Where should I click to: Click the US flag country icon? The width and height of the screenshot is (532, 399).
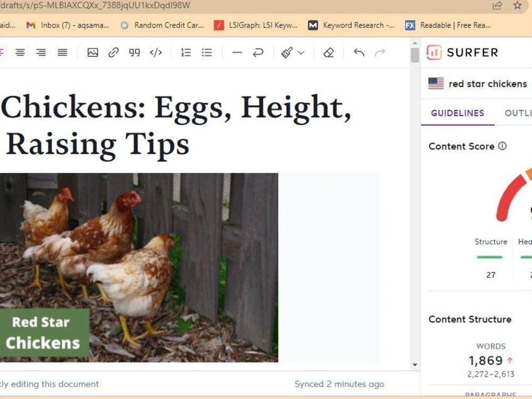pos(436,84)
